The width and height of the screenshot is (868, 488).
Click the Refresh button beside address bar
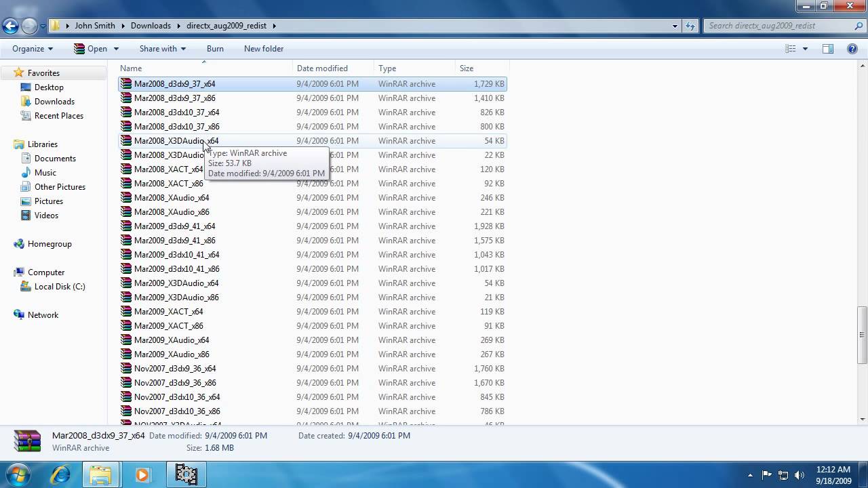click(690, 26)
